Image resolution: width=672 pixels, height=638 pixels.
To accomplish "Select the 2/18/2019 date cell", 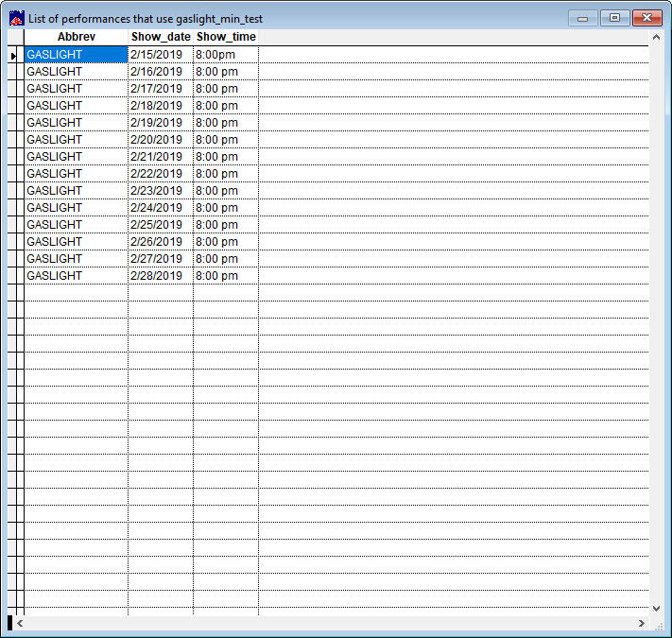I will [x=161, y=106].
